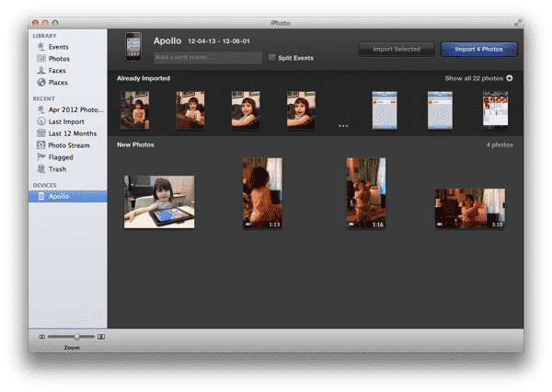Go to Places in sidebar
This screenshot has width=552, height=392.
[x=58, y=83]
